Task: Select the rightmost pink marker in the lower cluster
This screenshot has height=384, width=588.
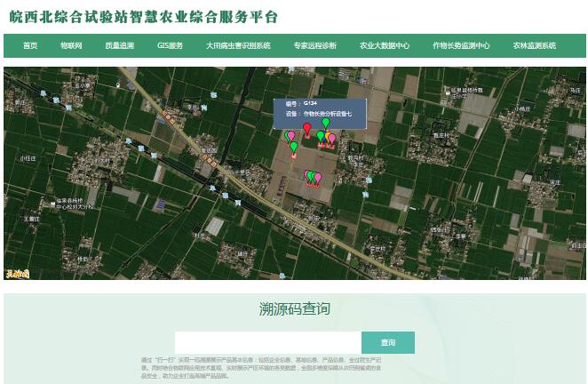Action: pyautogui.click(x=318, y=178)
